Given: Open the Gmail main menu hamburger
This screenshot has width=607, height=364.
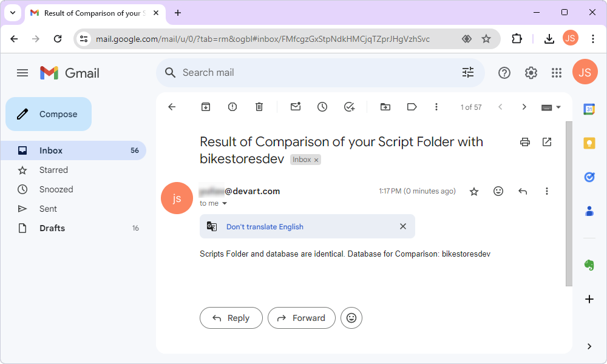Looking at the screenshot, I should (x=22, y=73).
